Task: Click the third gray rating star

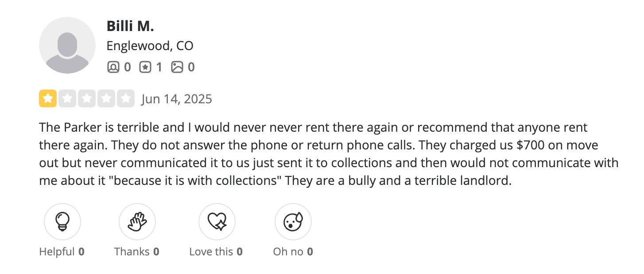Action: pyautogui.click(x=87, y=98)
